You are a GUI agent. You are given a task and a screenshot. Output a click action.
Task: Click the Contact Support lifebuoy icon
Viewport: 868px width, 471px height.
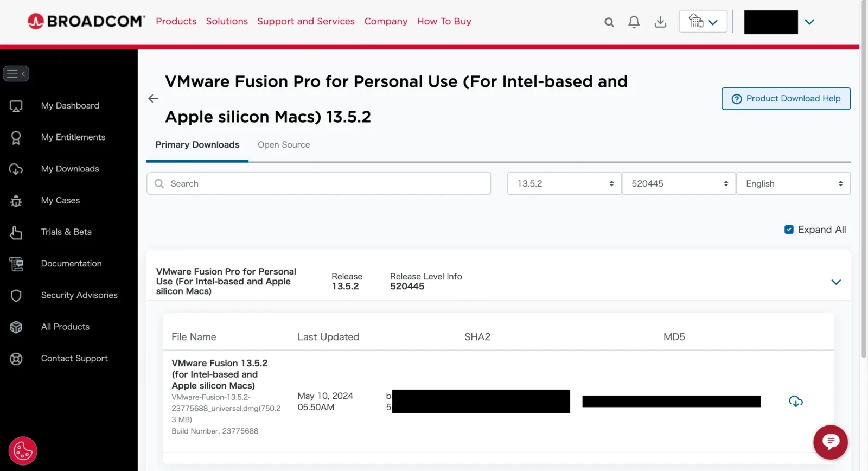(x=16, y=359)
